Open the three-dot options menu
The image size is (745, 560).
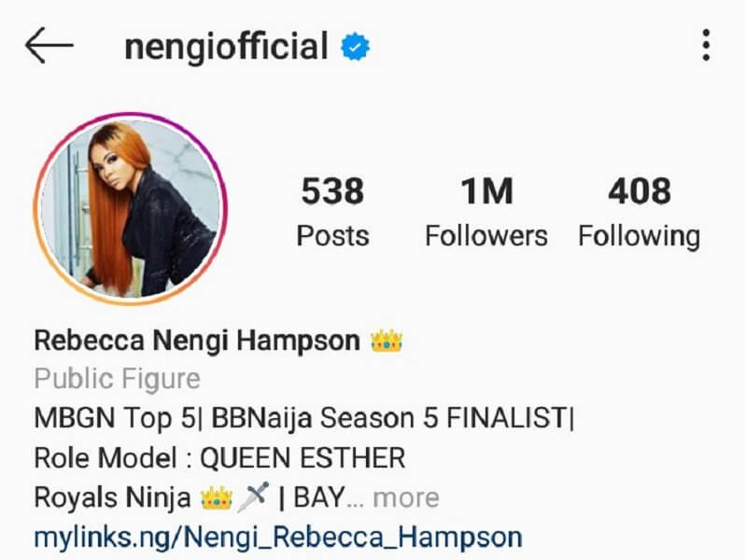tap(706, 45)
